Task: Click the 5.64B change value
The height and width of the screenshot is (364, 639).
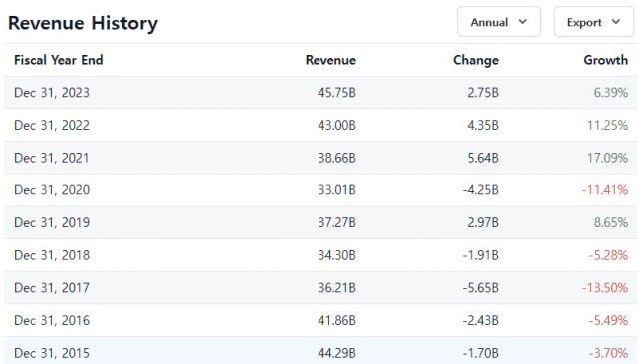Action: pos(483,158)
